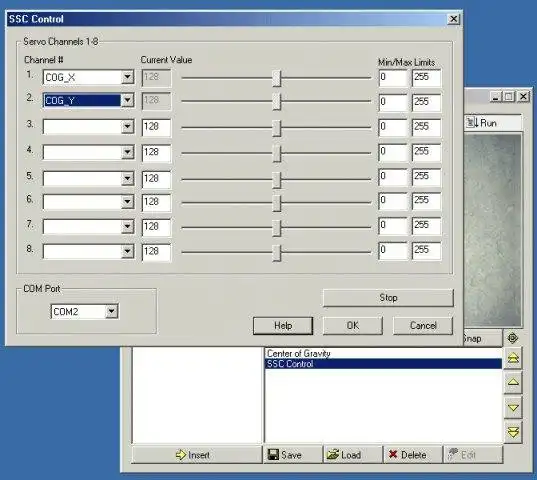
Task: Open channel 1 COG_X dropdown
Action: [x=127, y=77]
